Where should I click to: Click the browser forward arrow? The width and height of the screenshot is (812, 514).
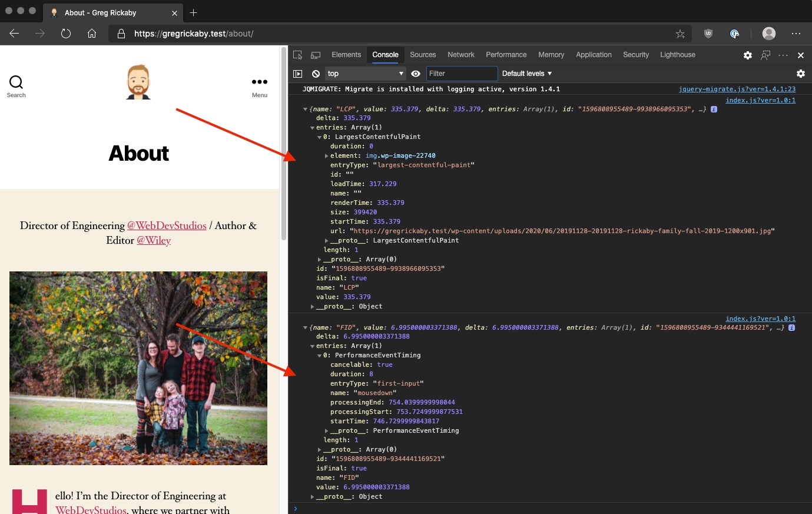[x=40, y=34]
